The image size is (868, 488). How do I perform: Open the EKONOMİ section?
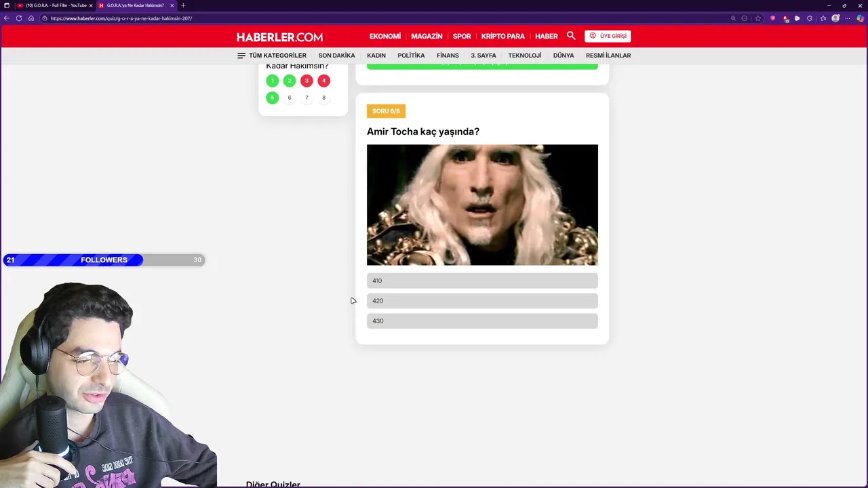(x=385, y=36)
